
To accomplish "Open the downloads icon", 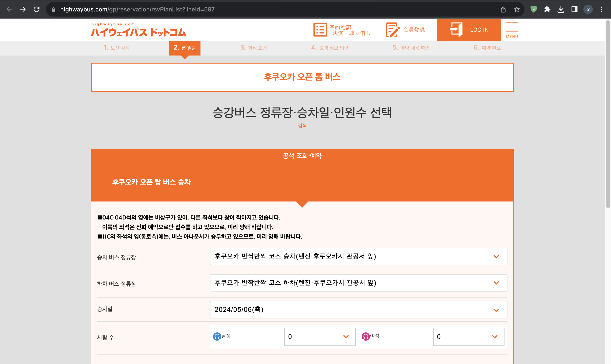I will coord(561,9).
